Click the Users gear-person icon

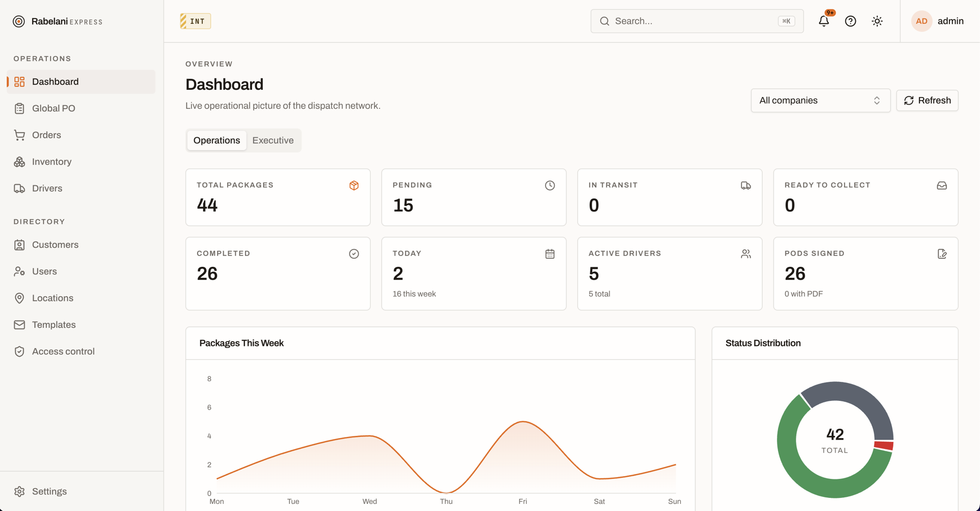[x=20, y=271]
